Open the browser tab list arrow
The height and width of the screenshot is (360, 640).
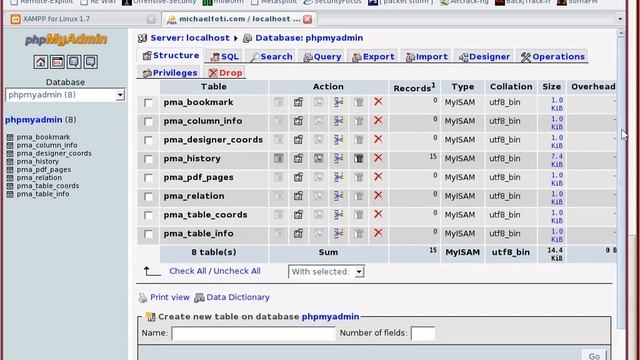pyautogui.click(x=620, y=19)
